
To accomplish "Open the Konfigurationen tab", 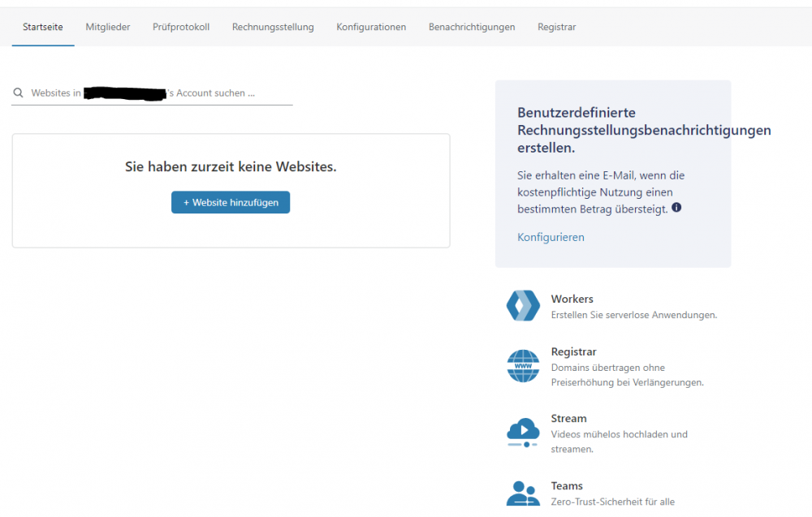I will point(371,27).
